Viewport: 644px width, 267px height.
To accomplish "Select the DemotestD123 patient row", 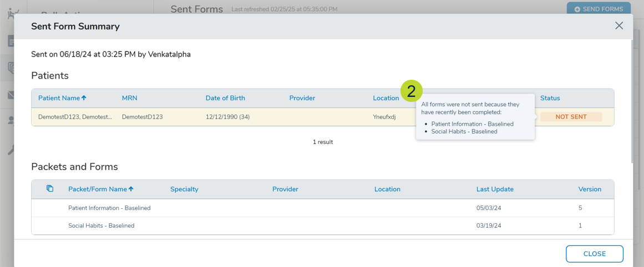I will (222, 117).
